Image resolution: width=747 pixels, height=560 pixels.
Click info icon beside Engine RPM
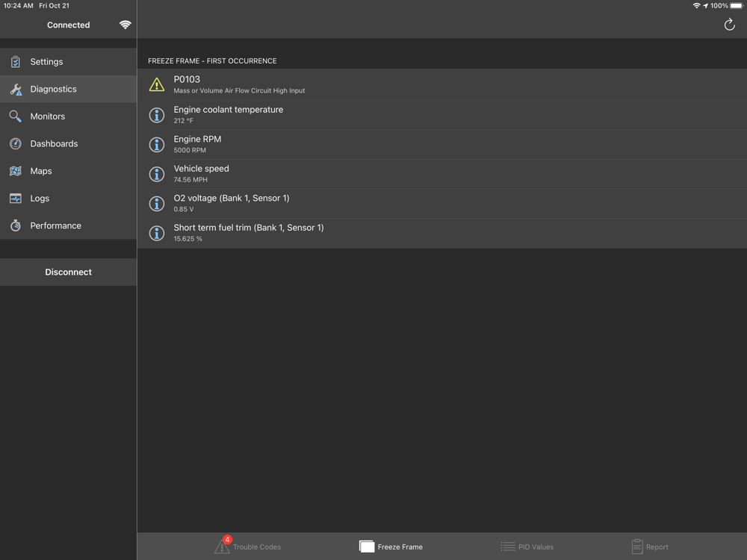(x=157, y=144)
